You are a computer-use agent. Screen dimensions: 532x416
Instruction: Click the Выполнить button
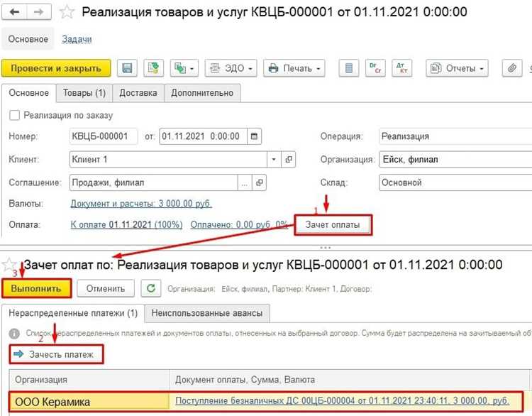click(36, 288)
